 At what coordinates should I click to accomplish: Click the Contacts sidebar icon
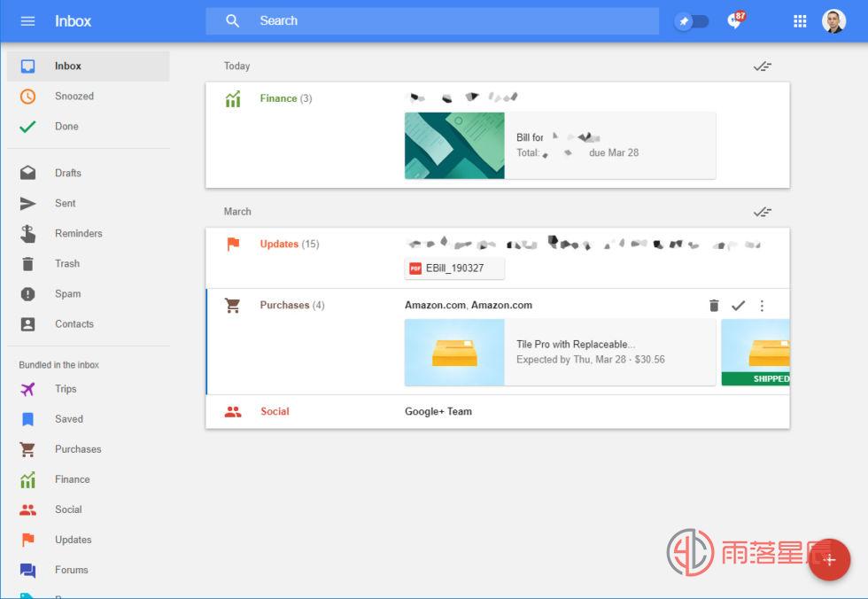pos(27,324)
